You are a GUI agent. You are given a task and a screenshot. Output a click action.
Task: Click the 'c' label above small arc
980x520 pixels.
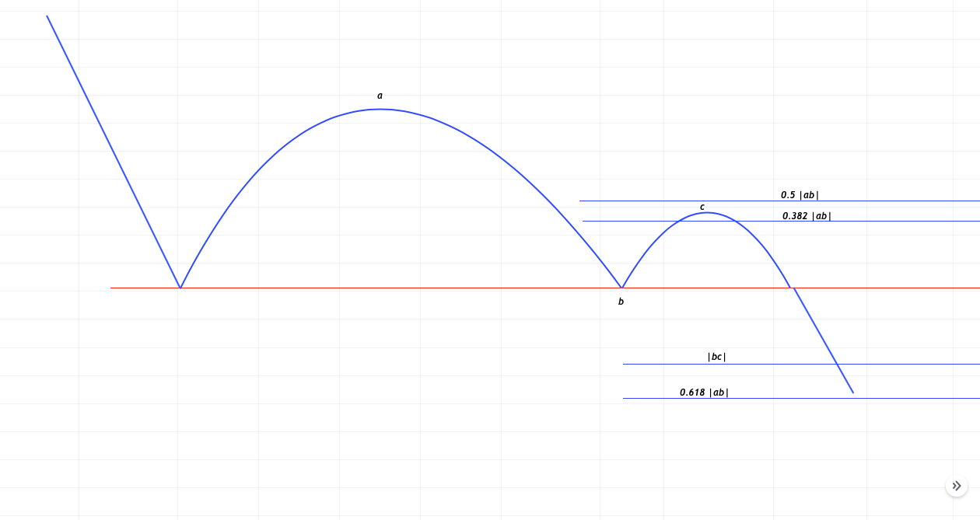point(702,207)
